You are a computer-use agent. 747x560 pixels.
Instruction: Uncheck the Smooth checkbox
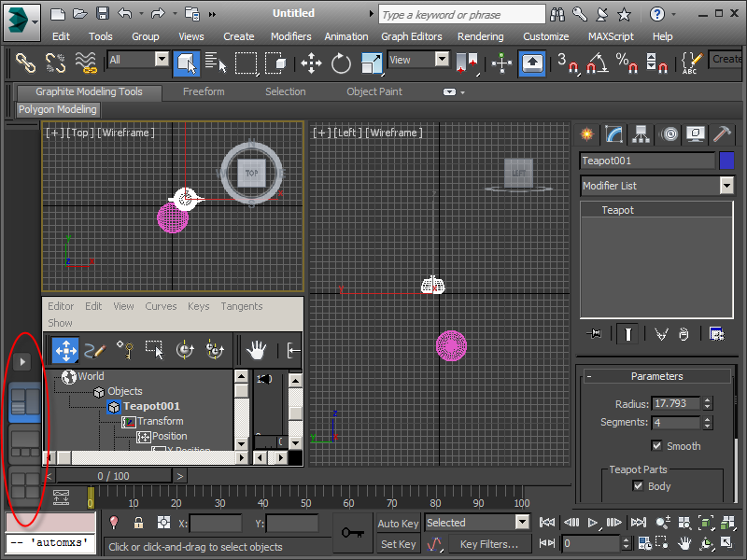(656, 446)
